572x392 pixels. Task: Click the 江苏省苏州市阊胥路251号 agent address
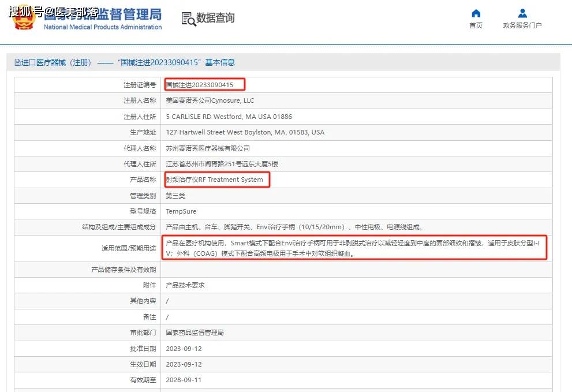coord(222,164)
